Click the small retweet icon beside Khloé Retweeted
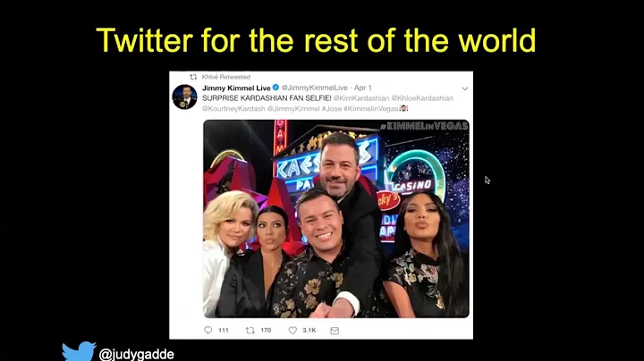 (x=193, y=77)
